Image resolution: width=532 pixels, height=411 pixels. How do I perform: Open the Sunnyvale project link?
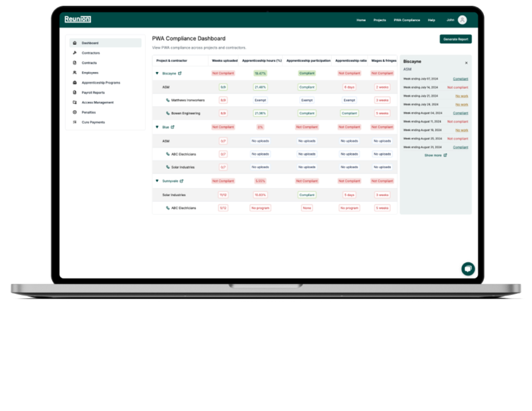tap(170, 181)
